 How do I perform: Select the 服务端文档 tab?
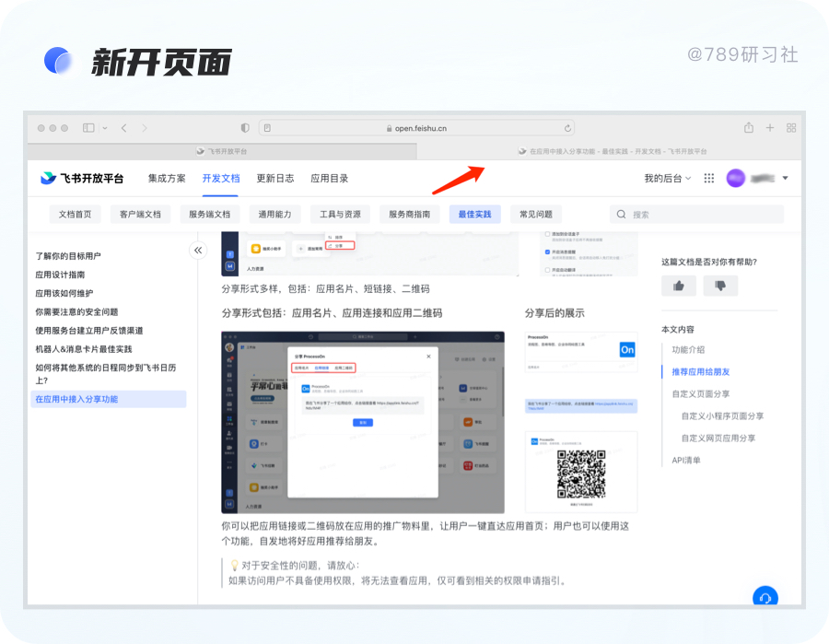209,214
